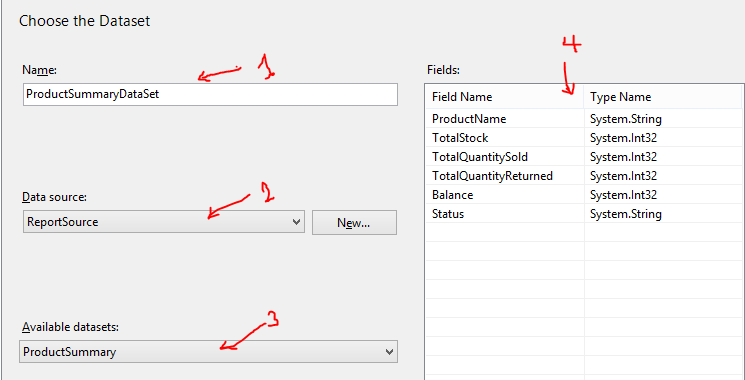The height and width of the screenshot is (380, 745).
Task: Click the first empty row in Fields list
Action: tap(584, 233)
